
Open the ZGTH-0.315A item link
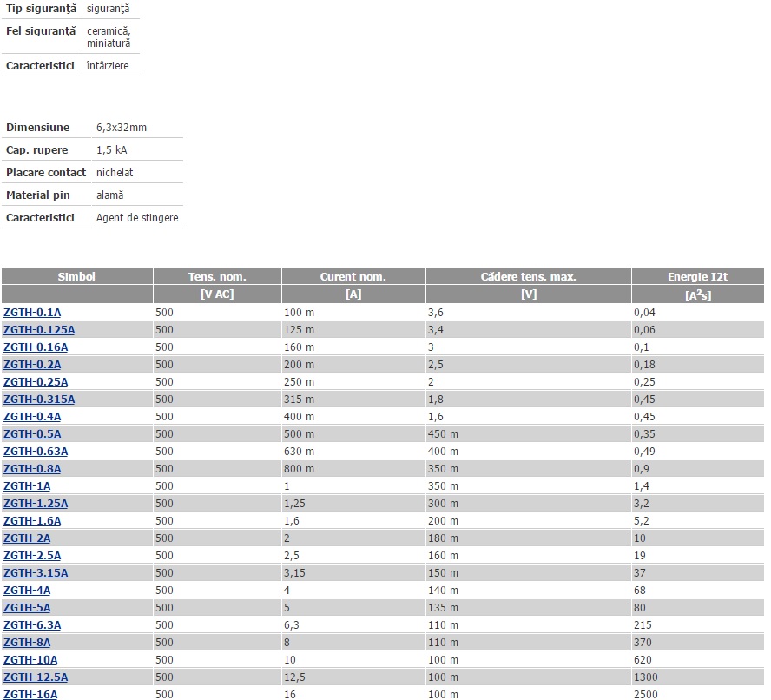[x=39, y=400]
